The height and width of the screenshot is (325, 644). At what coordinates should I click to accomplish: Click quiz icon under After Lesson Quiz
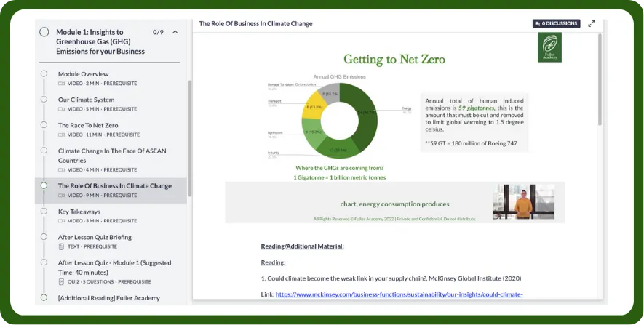click(x=62, y=281)
